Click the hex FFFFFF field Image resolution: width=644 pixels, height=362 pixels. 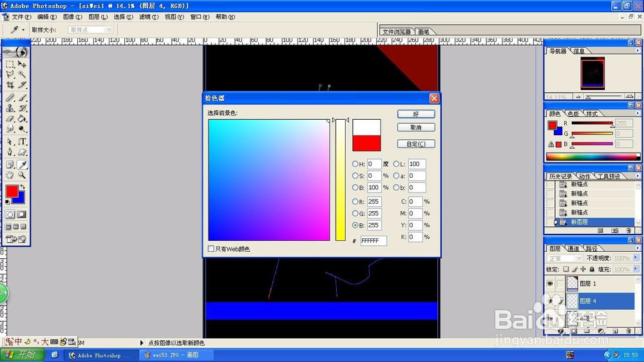click(x=374, y=241)
